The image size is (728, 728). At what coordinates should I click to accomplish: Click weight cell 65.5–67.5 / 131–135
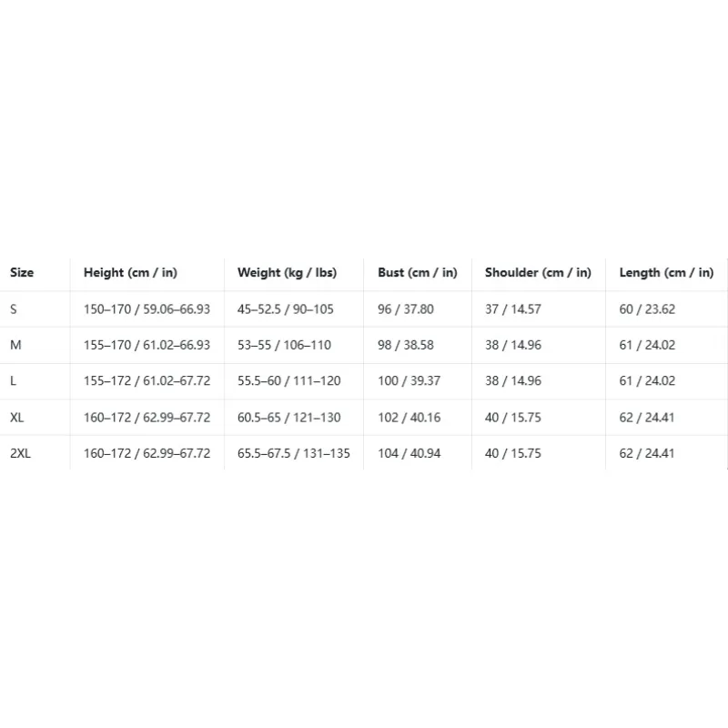(293, 453)
